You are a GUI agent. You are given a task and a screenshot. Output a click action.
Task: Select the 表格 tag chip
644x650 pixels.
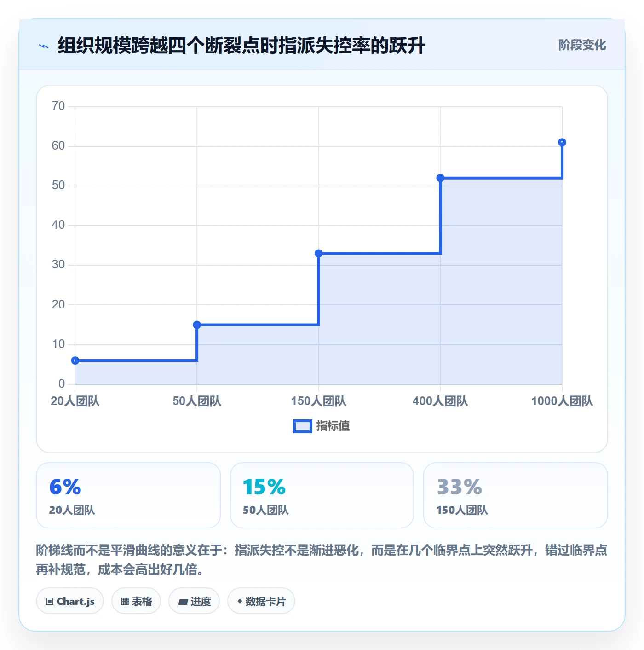coord(136,601)
